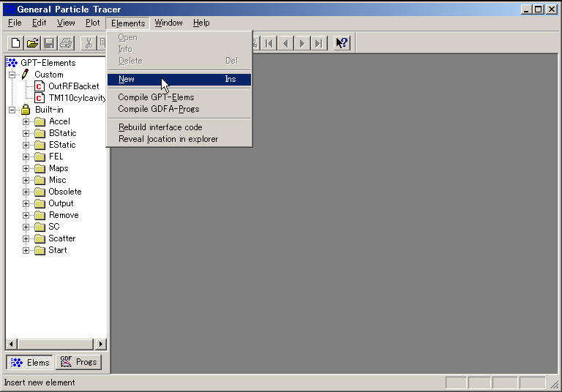Click the BStatic folder icon
This screenshot has height=392, width=562.
pos(40,134)
